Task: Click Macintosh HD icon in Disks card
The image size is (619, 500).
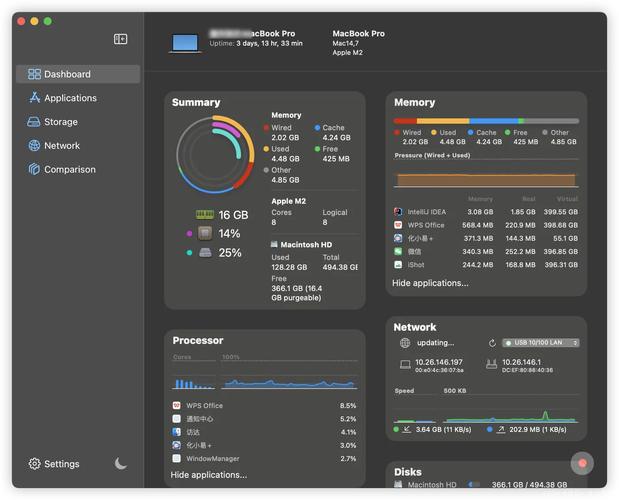Action: point(398,484)
